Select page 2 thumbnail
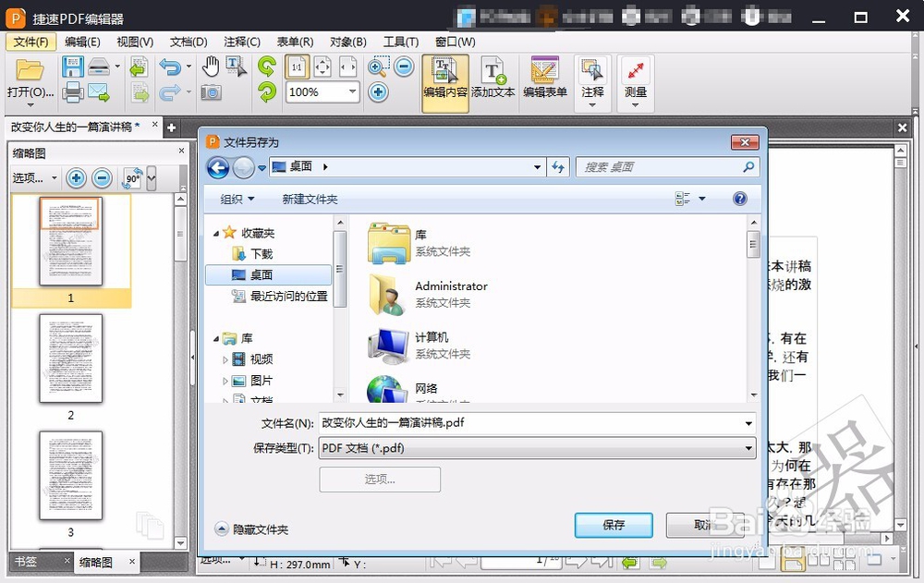 [x=70, y=358]
